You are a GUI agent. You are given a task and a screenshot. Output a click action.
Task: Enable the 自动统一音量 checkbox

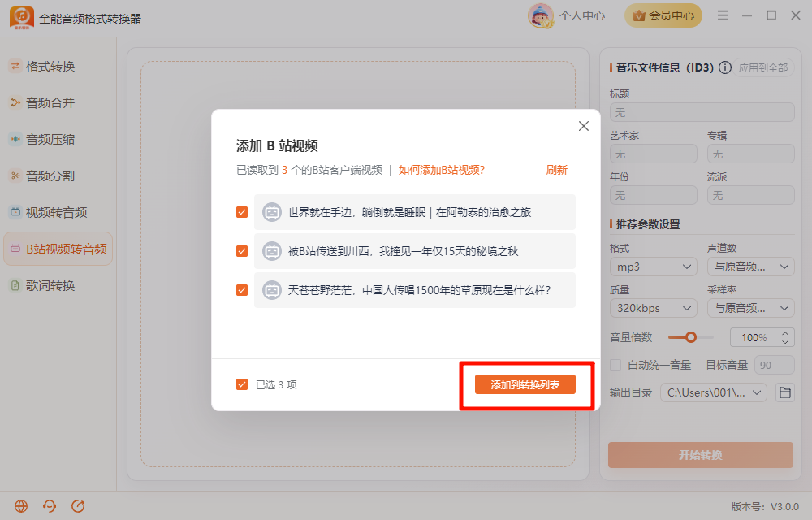tap(615, 365)
